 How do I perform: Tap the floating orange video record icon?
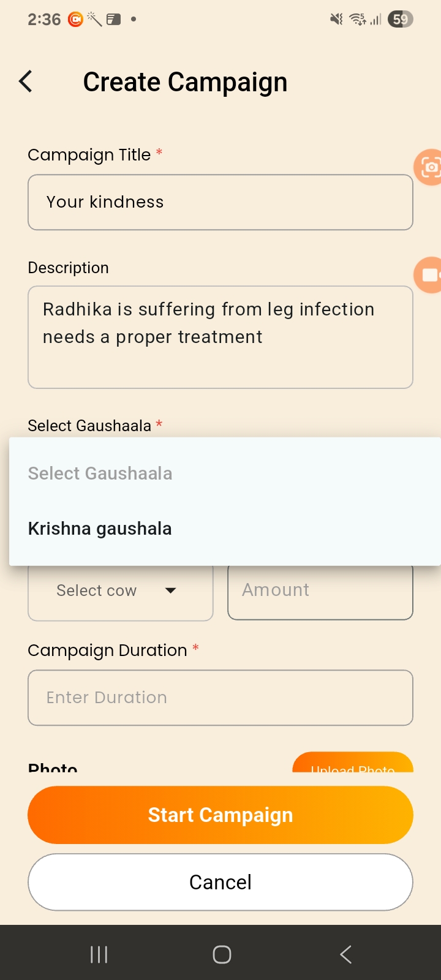click(429, 275)
